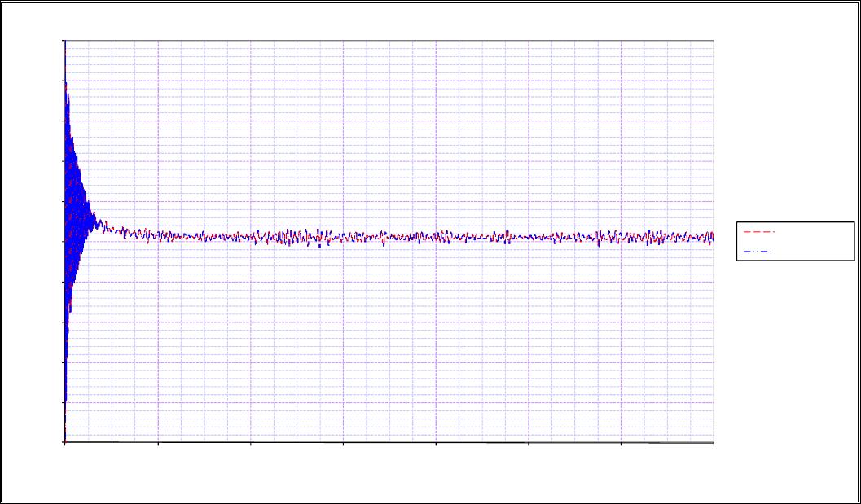861x504 pixels.
Task: Click the second major tick on the x-axis
Action: coord(158,442)
